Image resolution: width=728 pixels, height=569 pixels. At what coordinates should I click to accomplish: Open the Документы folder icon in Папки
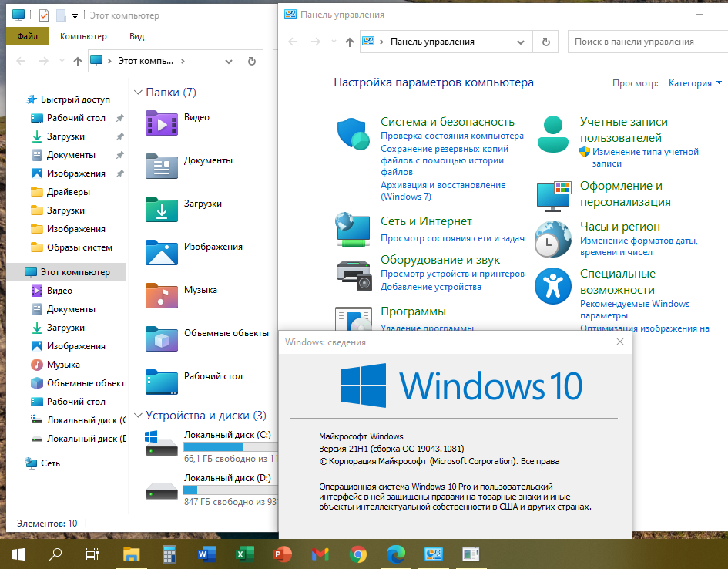(x=161, y=166)
